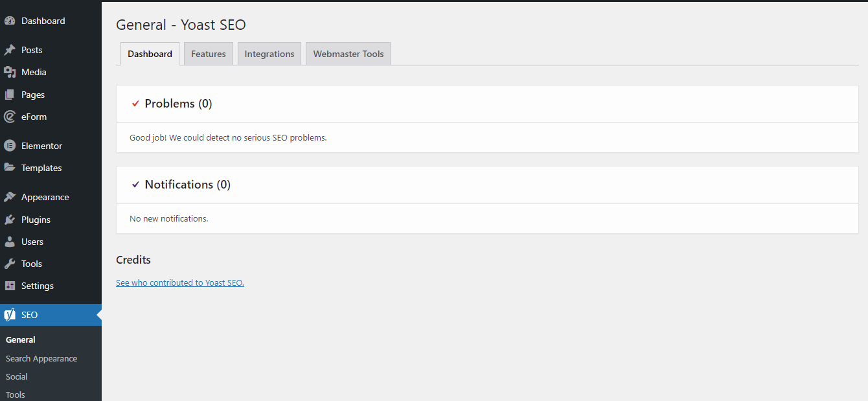Image resolution: width=868 pixels, height=401 pixels.
Task: Click the Tools wrench icon
Action: point(10,264)
